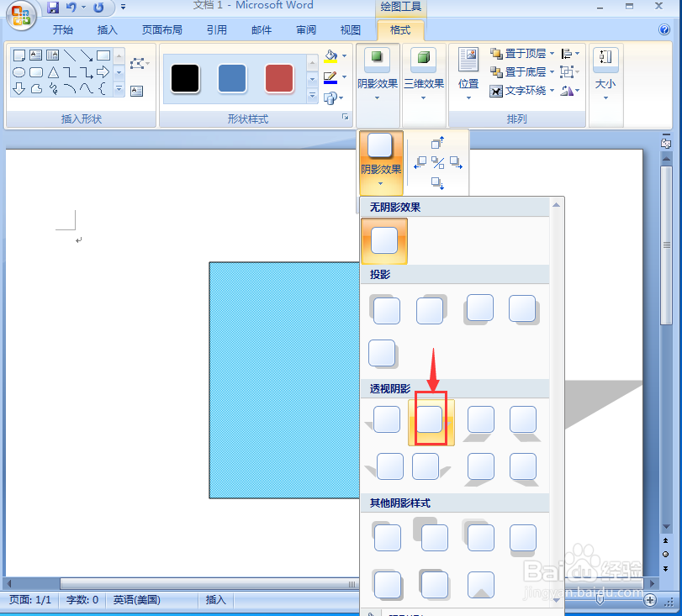Screen dimensions: 682x616
Task: Open the 形状样式 dialog launcher
Action: (346, 117)
